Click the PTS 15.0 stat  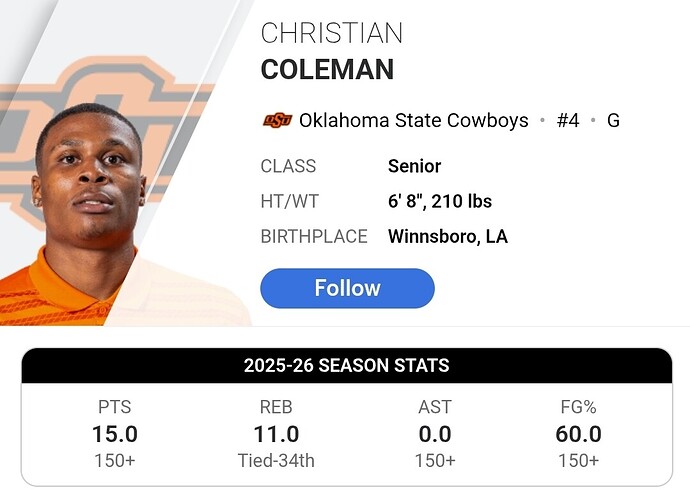click(115, 433)
